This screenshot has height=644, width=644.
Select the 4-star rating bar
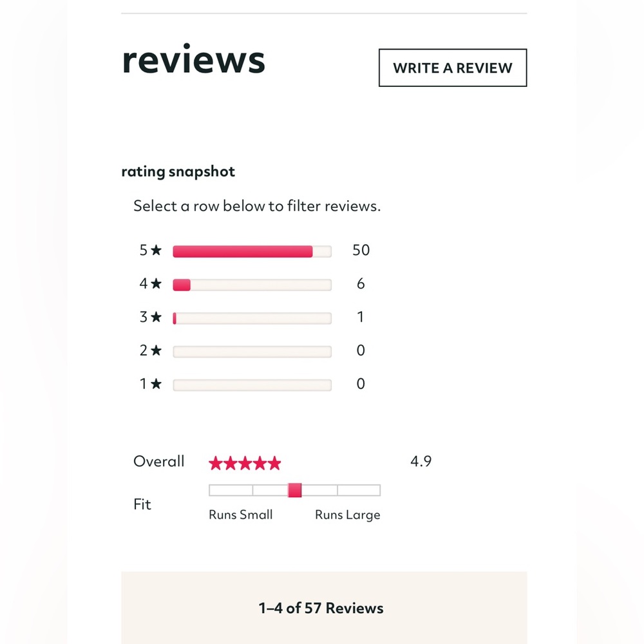pos(252,285)
